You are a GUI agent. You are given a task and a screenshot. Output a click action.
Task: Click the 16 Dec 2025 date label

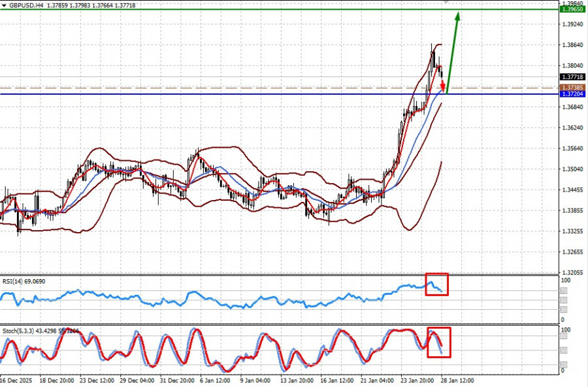[x=16, y=380]
